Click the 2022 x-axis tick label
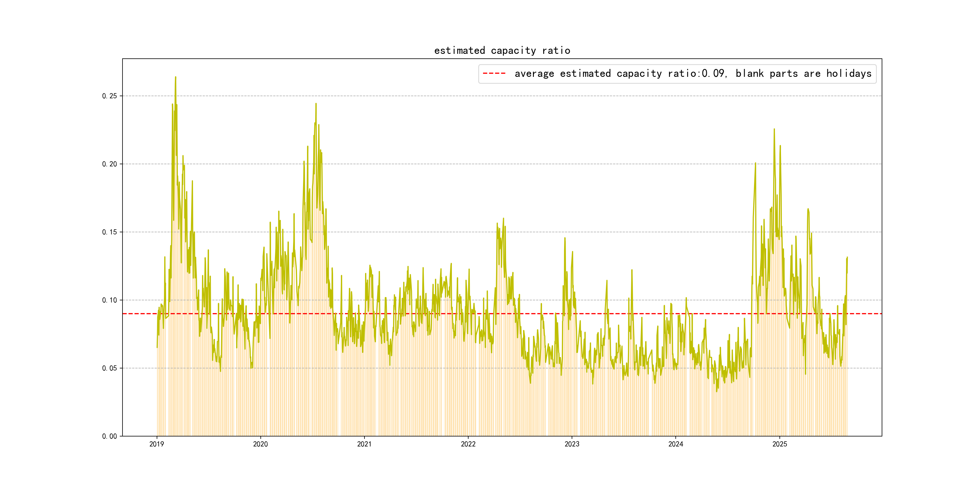This screenshot has height=490, width=980. 468,444
